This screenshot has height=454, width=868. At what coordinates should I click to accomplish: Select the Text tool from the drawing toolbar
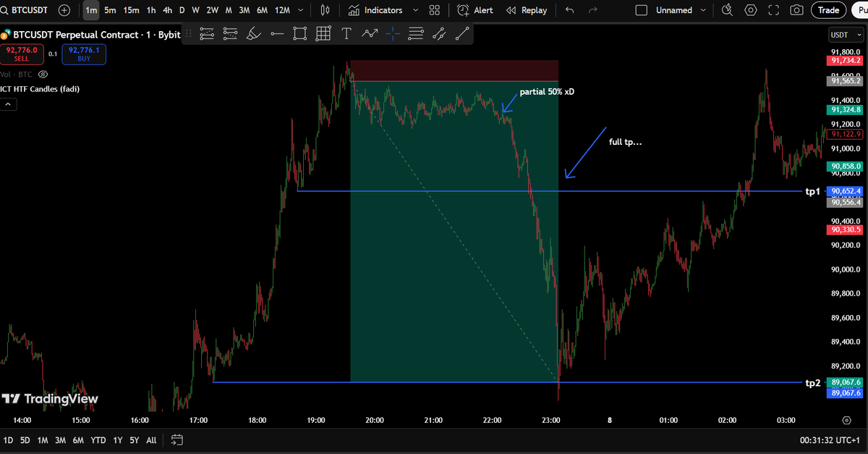[x=346, y=33]
